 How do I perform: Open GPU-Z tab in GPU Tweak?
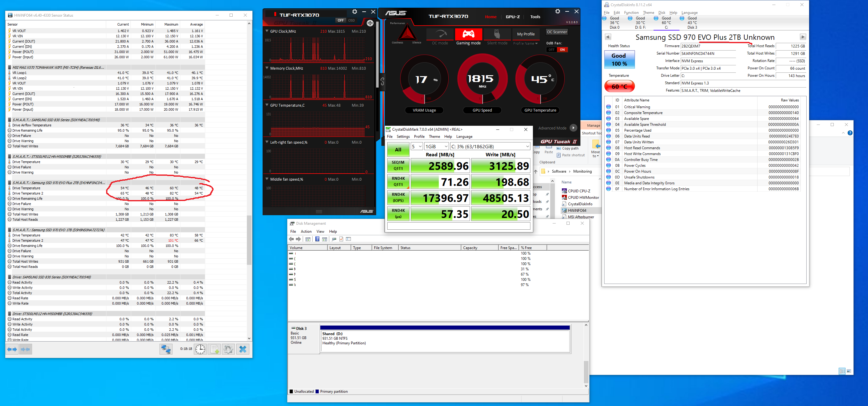(x=513, y=17)
